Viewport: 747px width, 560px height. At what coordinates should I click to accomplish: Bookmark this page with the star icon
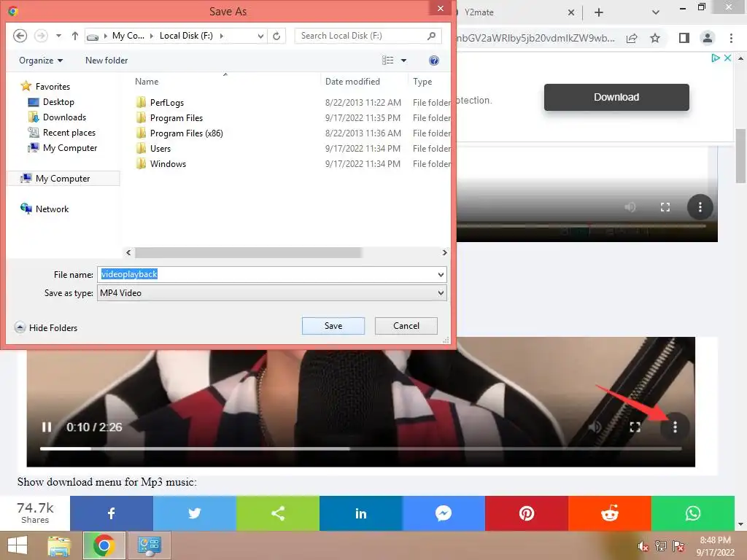click(655, 38)
